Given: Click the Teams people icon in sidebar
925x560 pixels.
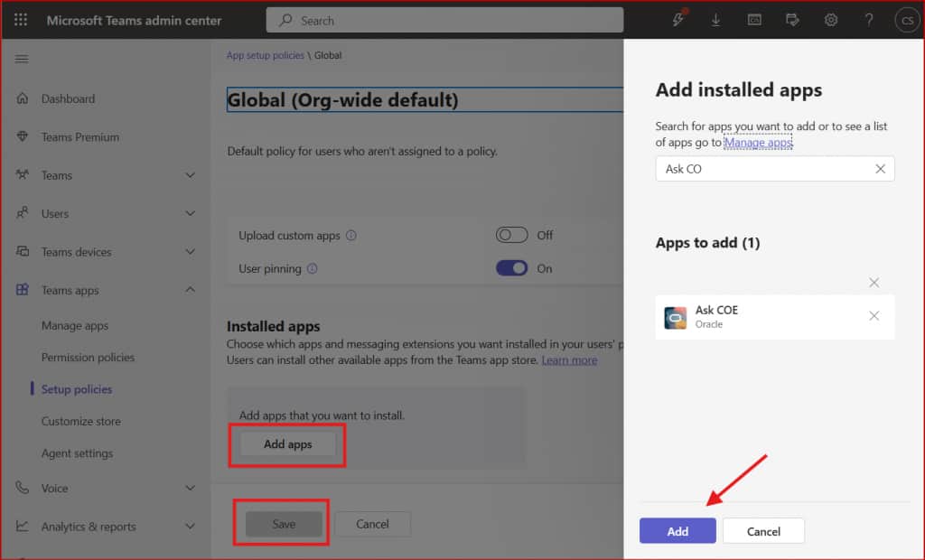Looking at the screenshot, I should [x=23, y=175].
